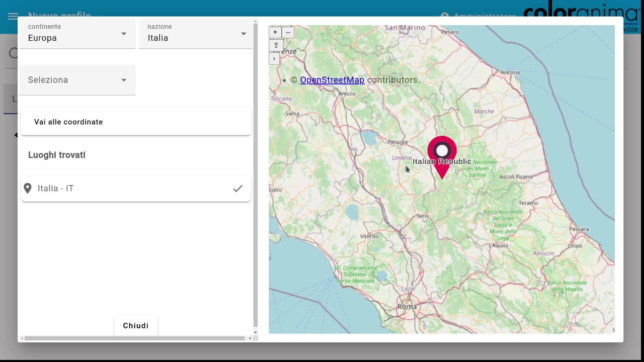Click the vertical panel scrollbar
This screenshot has width=644, height=362.
tap(256, 176)
